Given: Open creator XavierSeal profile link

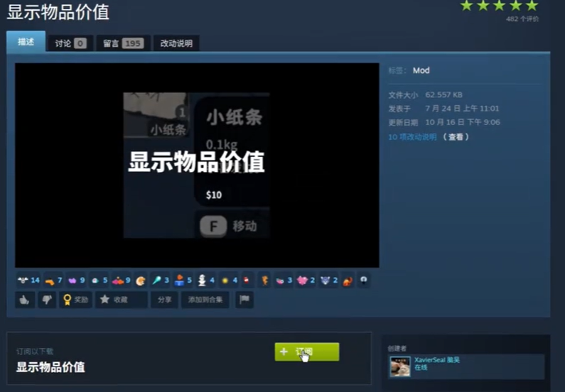Looking at the screenshot, I should click(437, 359).
